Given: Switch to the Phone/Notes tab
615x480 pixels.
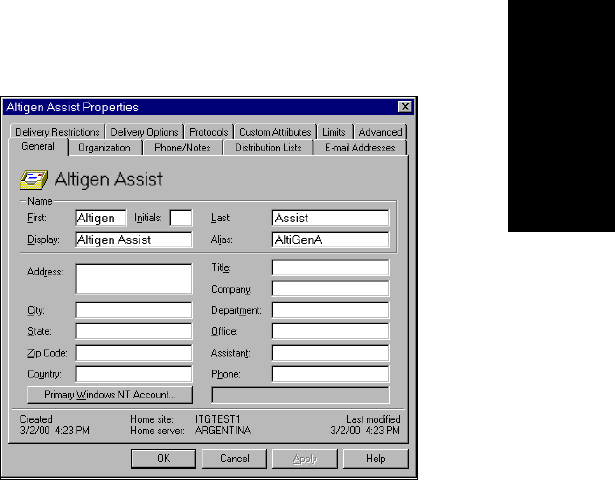Looking at the screenshot, I should [182, 148].
